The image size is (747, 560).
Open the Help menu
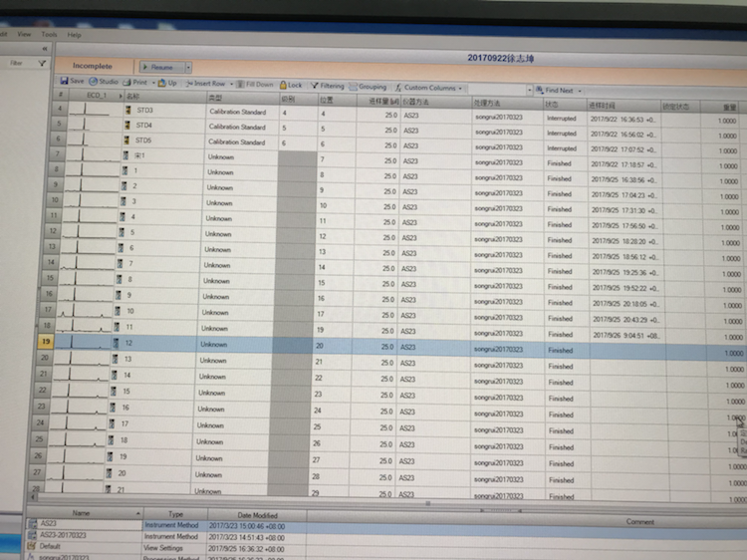tap(74, 35)
